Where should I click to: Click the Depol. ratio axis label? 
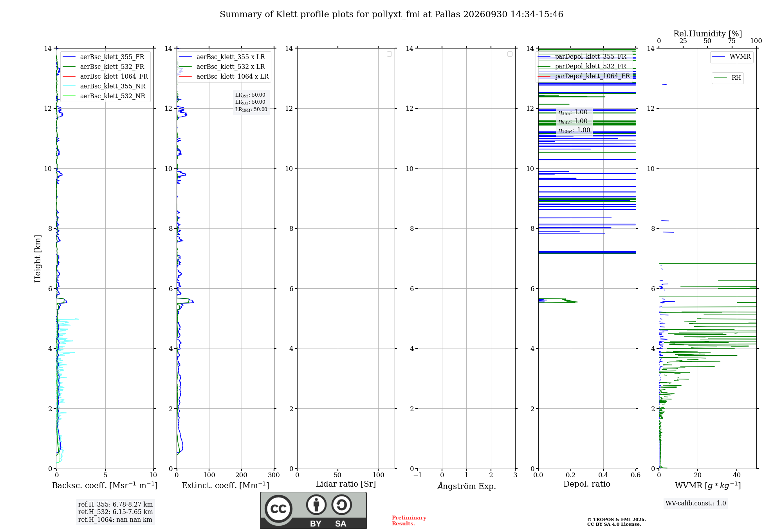[x=587, y=484]
